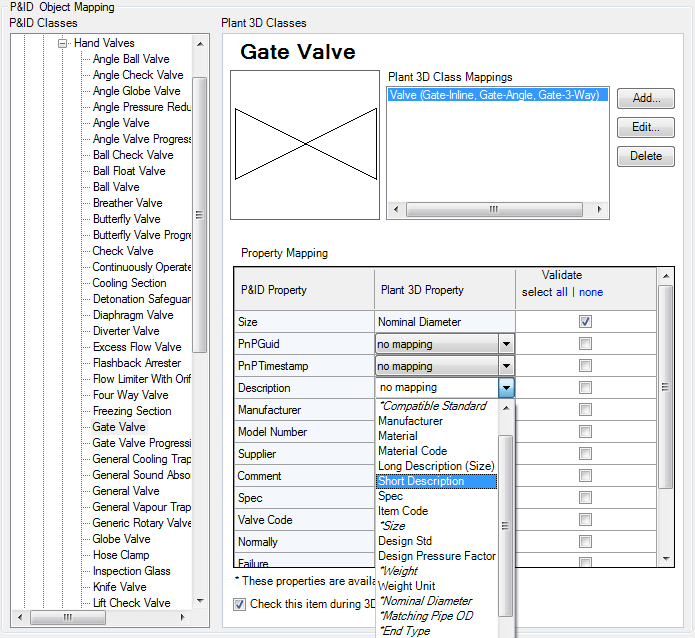
Task: Close the Description mapping dropdown arrow
Action: 506,388
